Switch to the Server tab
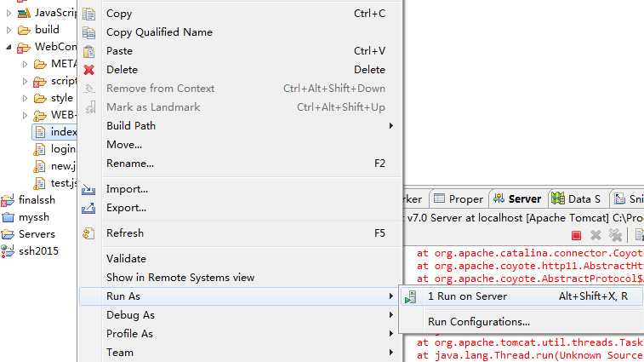Screen dimensions: 644x362 point(518,199)
